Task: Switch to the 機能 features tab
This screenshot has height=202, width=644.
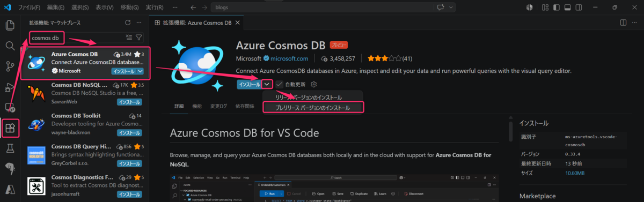Action: click(x=197, y=106)
